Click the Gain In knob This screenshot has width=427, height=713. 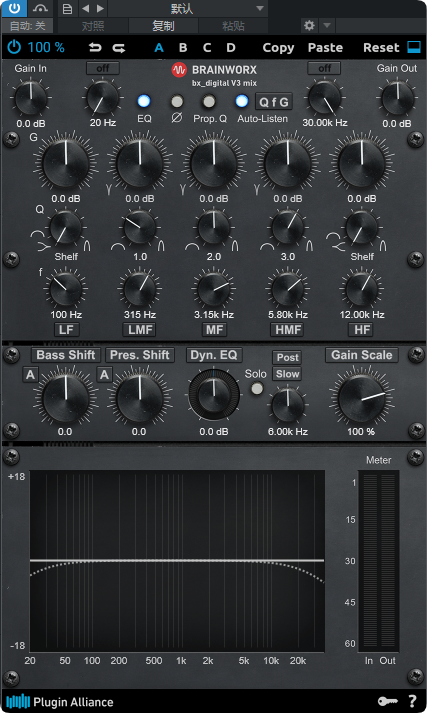pos(30,98)
